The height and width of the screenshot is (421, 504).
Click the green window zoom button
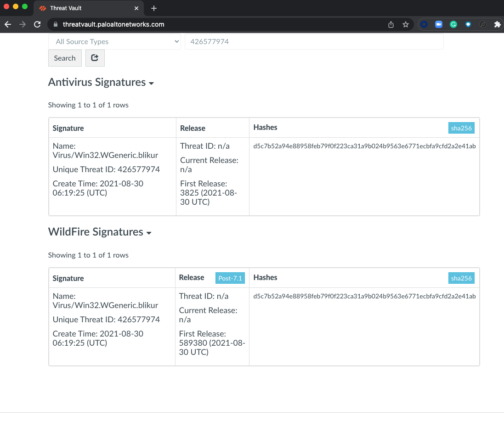coord(25,6)
